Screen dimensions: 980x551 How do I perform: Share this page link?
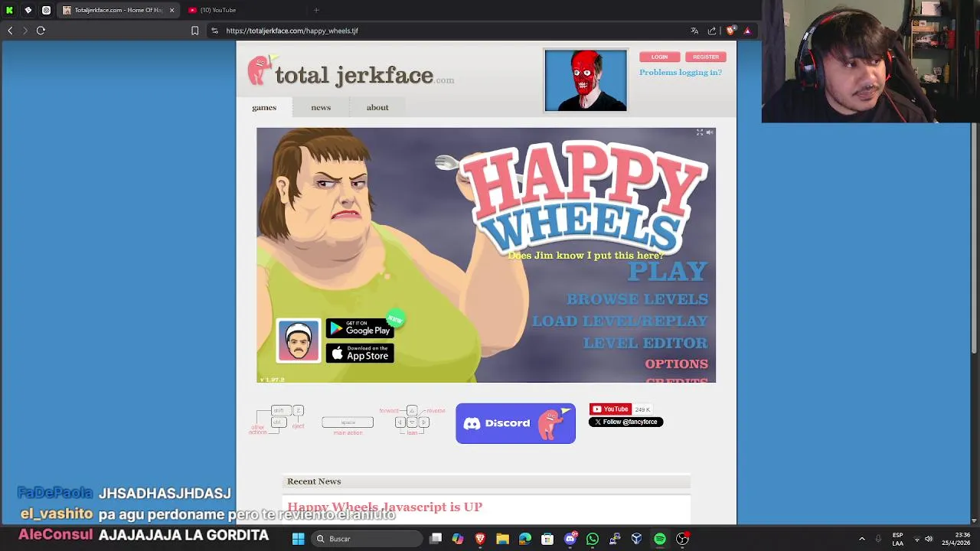click(712, 31)
